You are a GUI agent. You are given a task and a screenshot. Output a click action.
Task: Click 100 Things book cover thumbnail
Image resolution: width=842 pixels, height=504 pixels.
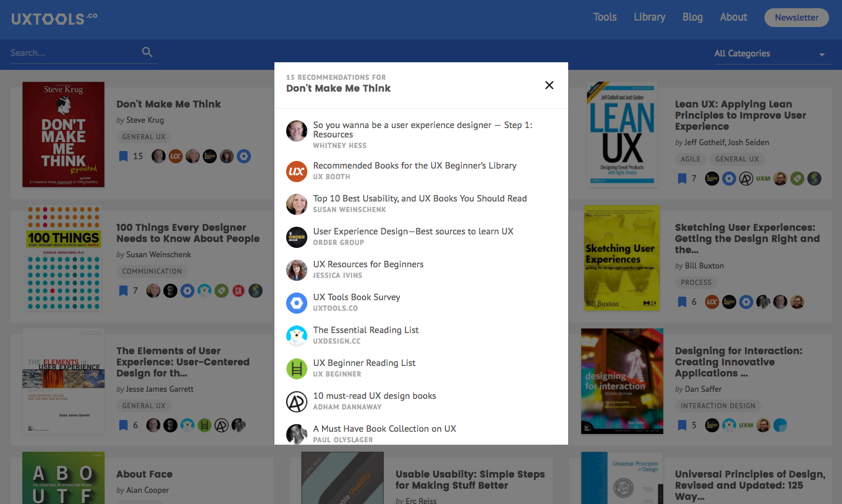click(x=63, y=258)
